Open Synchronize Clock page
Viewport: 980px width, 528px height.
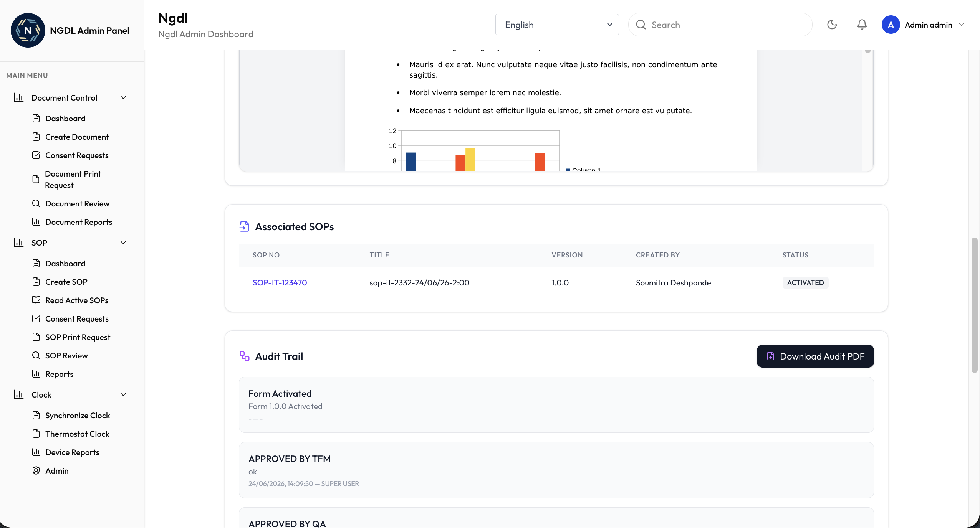pyautogui.click(x=78, y=415)
